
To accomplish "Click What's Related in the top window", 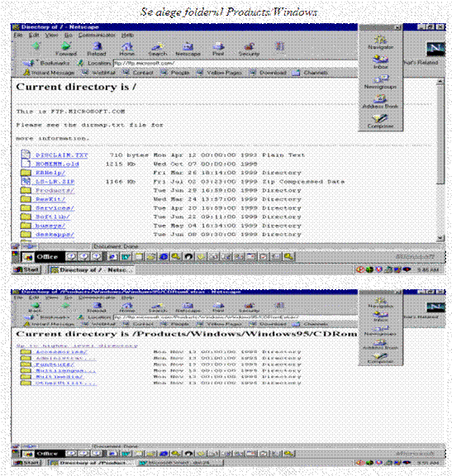I will (x=421, y=63).
